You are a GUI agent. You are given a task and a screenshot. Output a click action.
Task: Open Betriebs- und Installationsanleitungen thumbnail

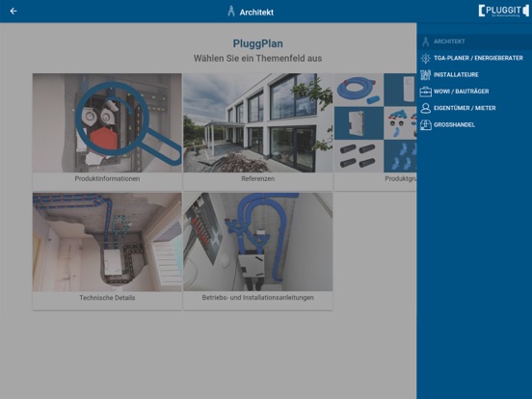click(258, 242)
